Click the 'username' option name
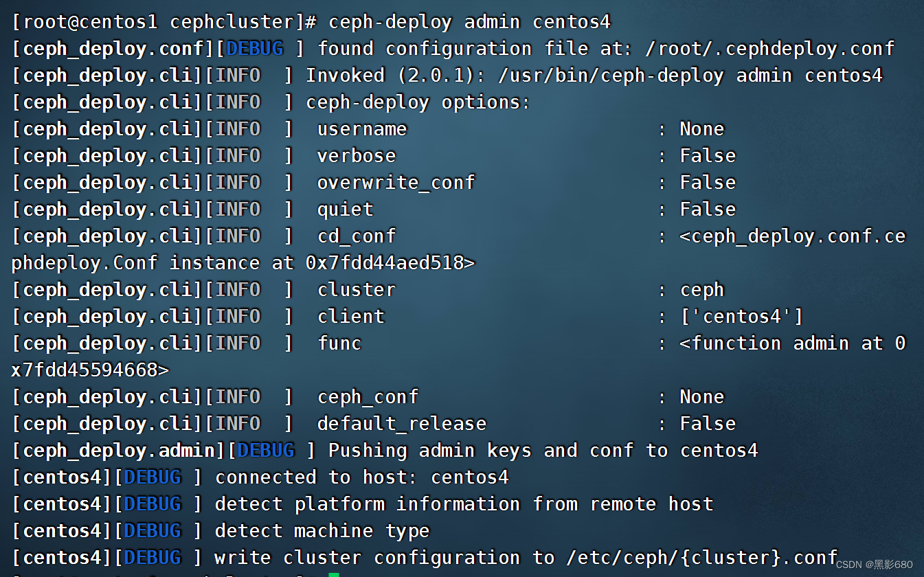 362,129
